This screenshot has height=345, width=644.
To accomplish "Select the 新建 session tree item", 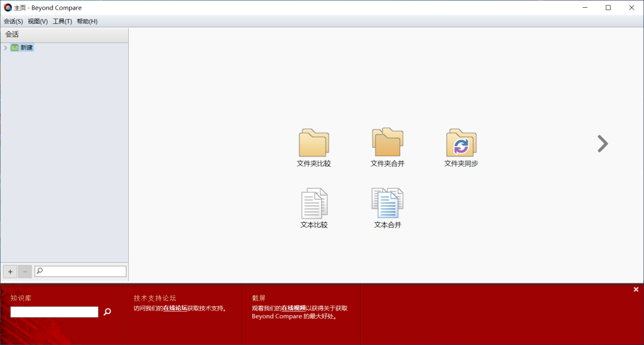I will 27,48.
